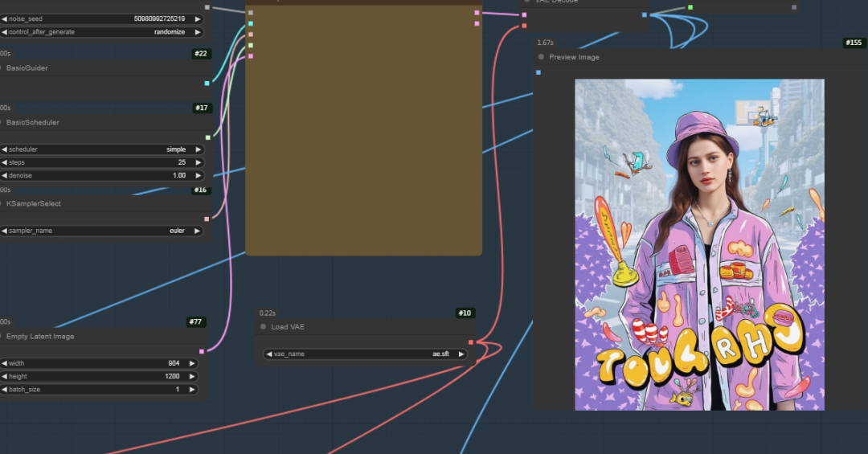Select previous vae_name option
868x454 pixels.
tap(269, 354)
